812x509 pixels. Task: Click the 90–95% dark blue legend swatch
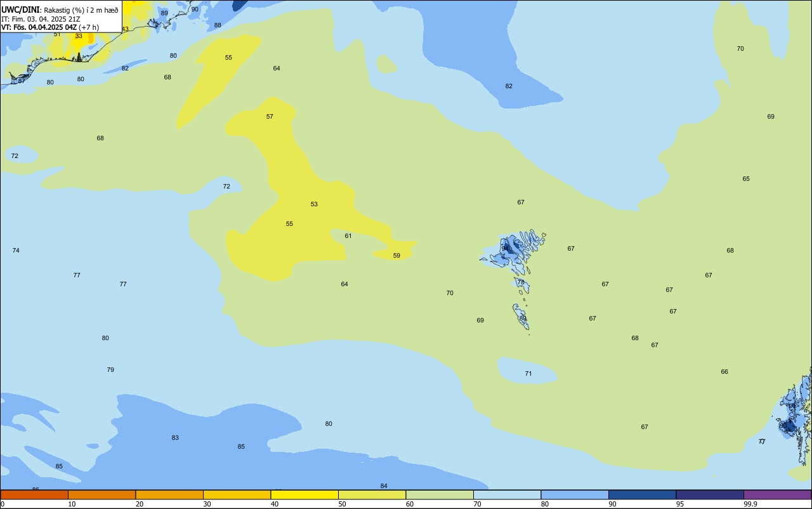click(642, 494)
